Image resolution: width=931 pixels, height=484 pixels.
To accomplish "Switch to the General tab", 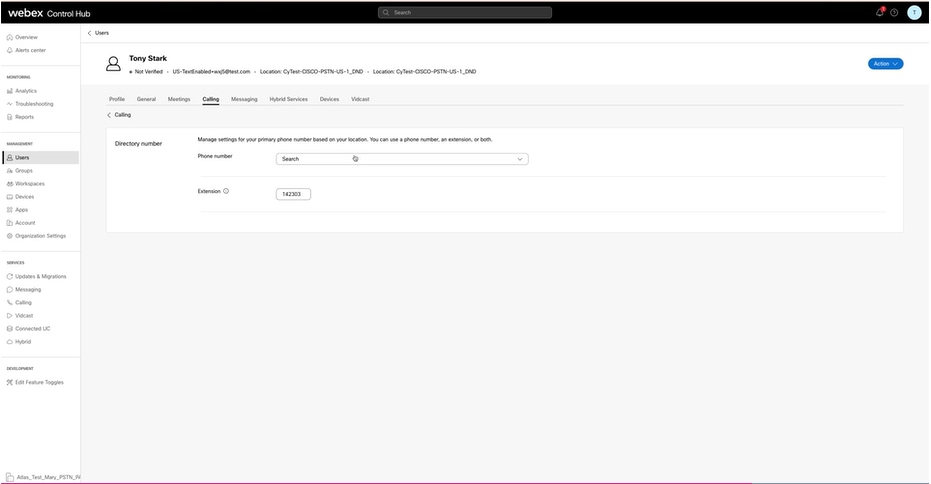I will (x=146, y=99).
